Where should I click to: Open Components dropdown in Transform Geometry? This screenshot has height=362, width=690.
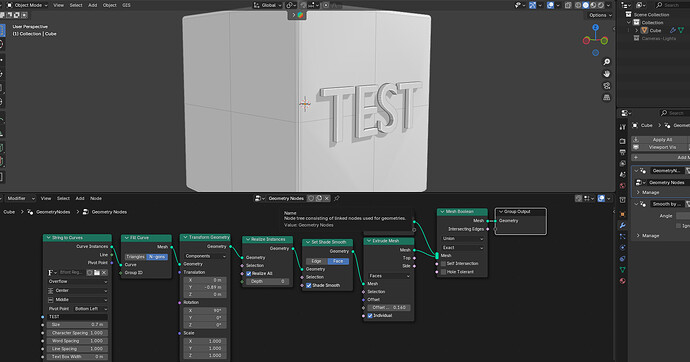click(206, 256)
